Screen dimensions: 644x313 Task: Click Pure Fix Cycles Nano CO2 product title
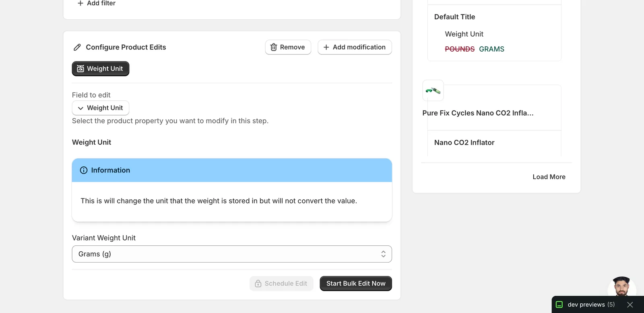pos(478,113)
